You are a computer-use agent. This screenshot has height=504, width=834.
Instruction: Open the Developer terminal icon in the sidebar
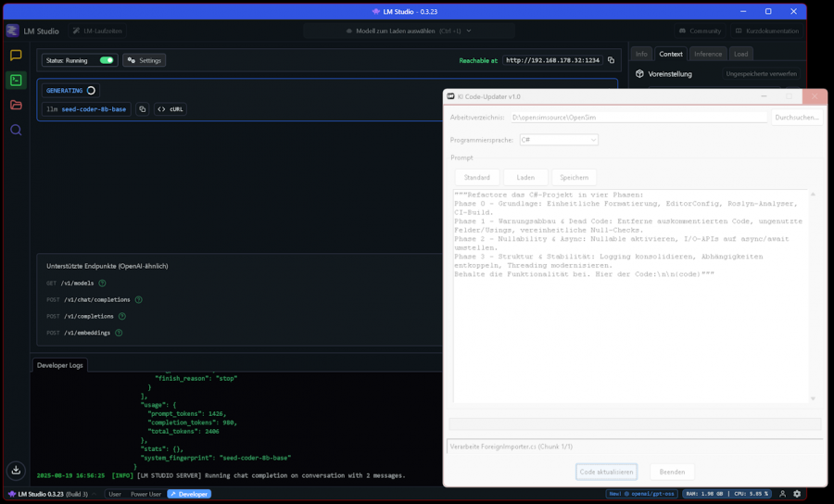[16, 81]
